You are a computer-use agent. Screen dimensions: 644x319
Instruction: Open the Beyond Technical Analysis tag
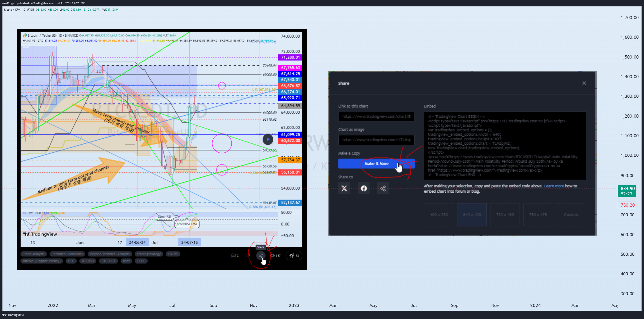[110, 254]
